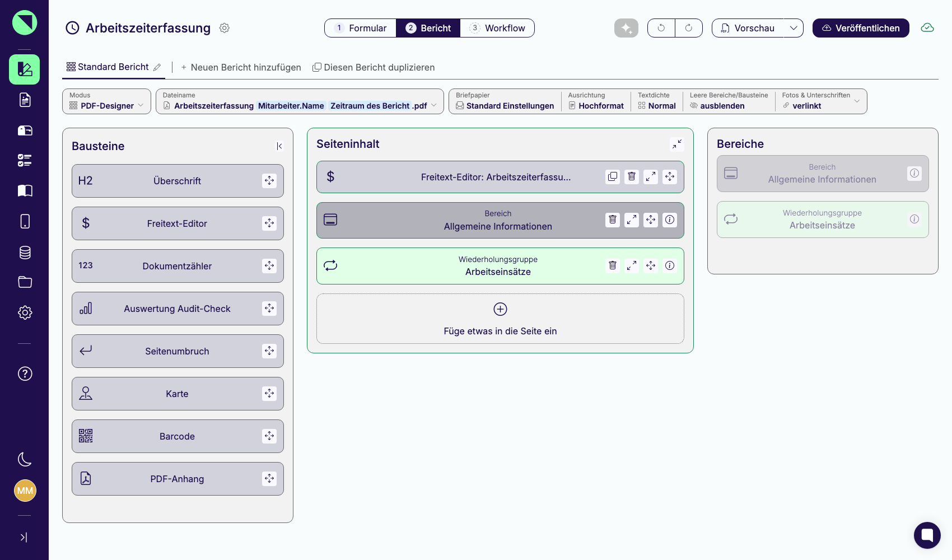
Task: Toggle dark mode moon icon
Action: (25, 459)
